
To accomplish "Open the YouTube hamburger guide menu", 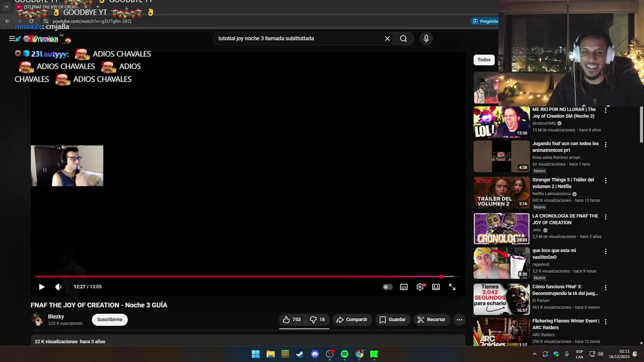I will tap(12, 39).
